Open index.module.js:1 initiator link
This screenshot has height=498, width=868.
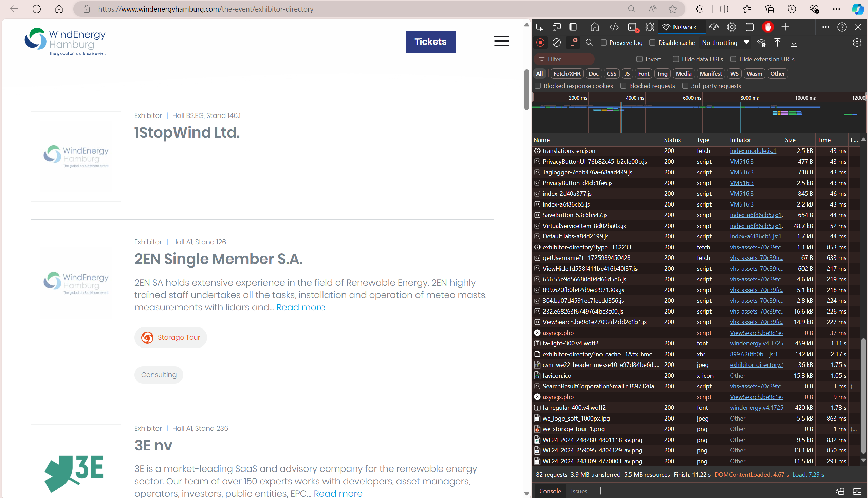coord(753,150)
